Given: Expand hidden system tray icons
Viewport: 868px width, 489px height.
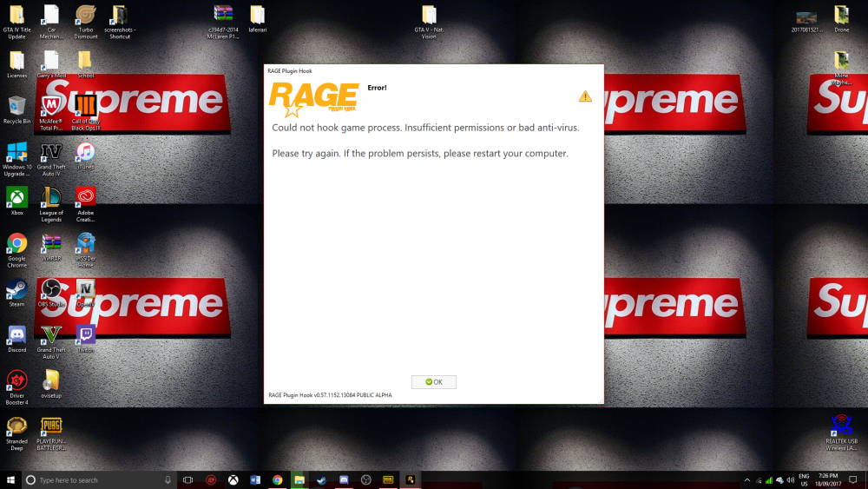Looking at the screenshot, I should click(x=747, y=479).
